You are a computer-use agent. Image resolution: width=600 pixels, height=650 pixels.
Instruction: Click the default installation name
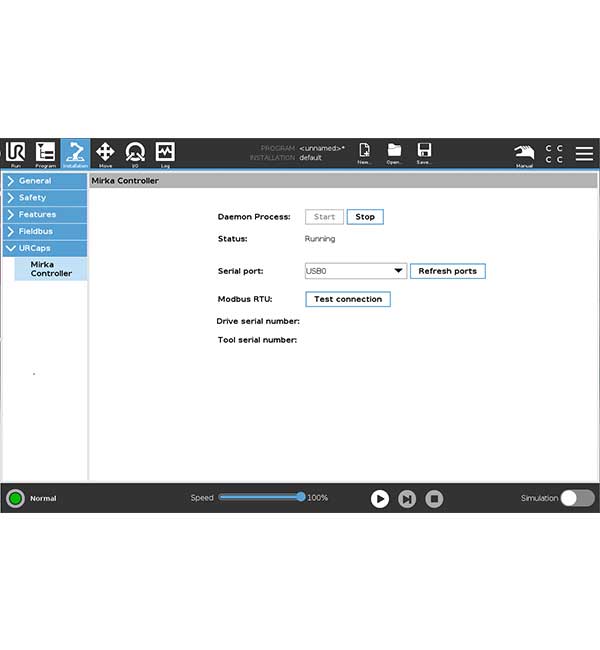[x=311, y=158]
